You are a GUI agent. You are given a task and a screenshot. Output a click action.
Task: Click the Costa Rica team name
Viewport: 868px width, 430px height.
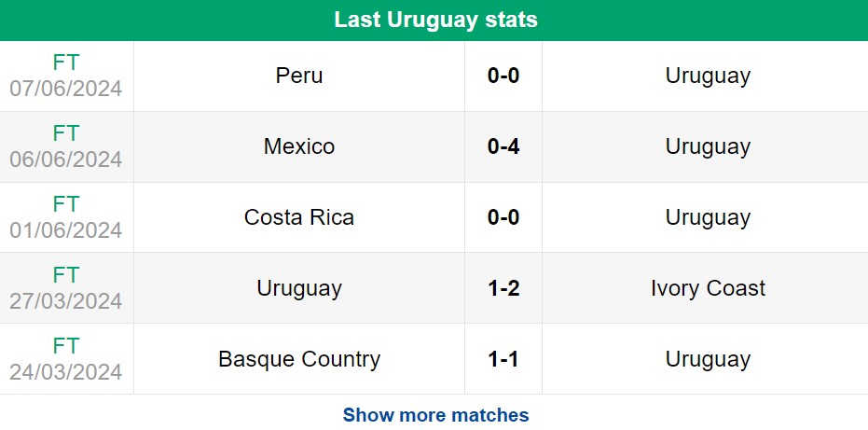[299, 217]
